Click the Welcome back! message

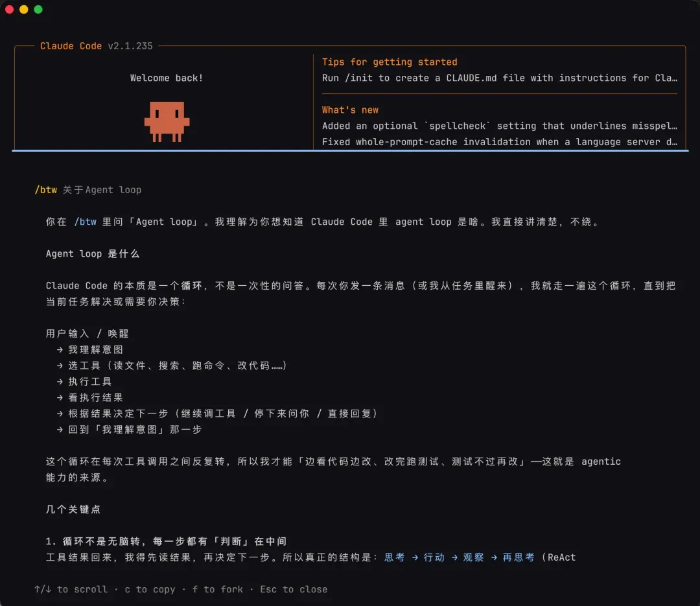pos(167,78)
